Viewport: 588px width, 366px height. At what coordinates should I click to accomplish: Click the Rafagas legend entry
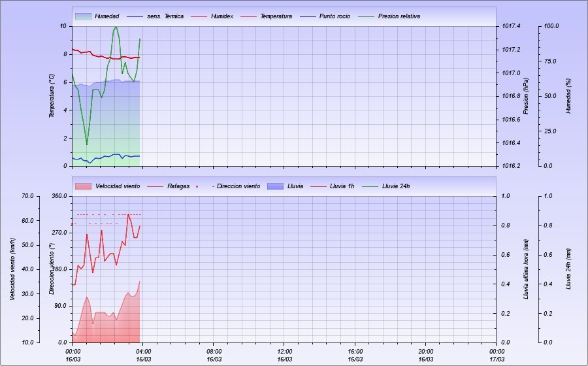[x=177, y=186]
